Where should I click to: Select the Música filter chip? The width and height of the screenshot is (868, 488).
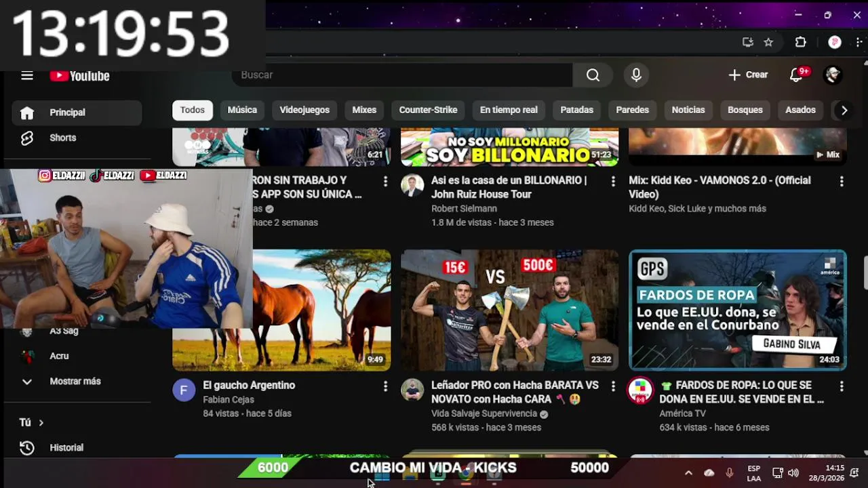coord(242,110)
